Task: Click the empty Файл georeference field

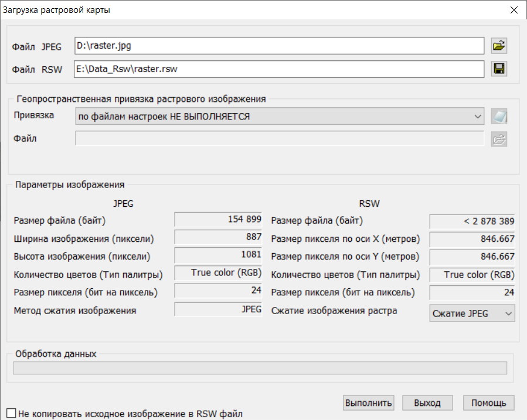Action: (279, 139)
